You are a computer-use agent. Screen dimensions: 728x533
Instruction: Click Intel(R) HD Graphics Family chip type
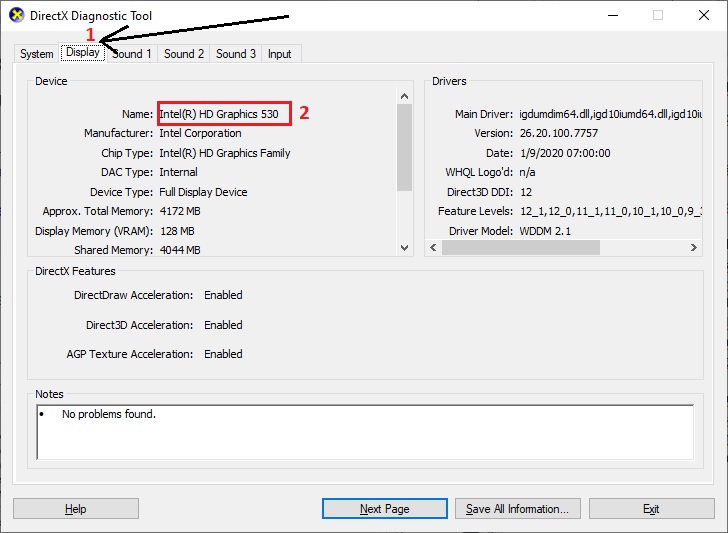point(225,153)
